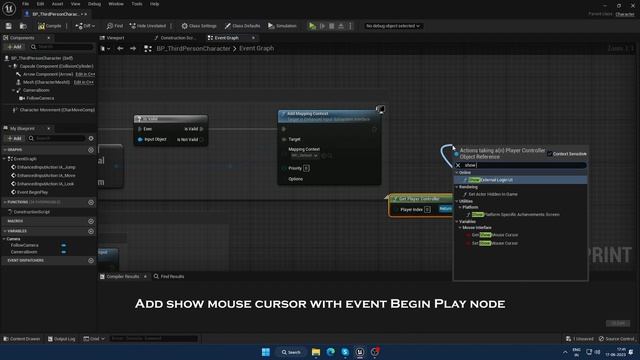Screen dimensions: 640x360
Task: Click the advance frame icon
Action: pyautogui.click(x=322, y=26)
